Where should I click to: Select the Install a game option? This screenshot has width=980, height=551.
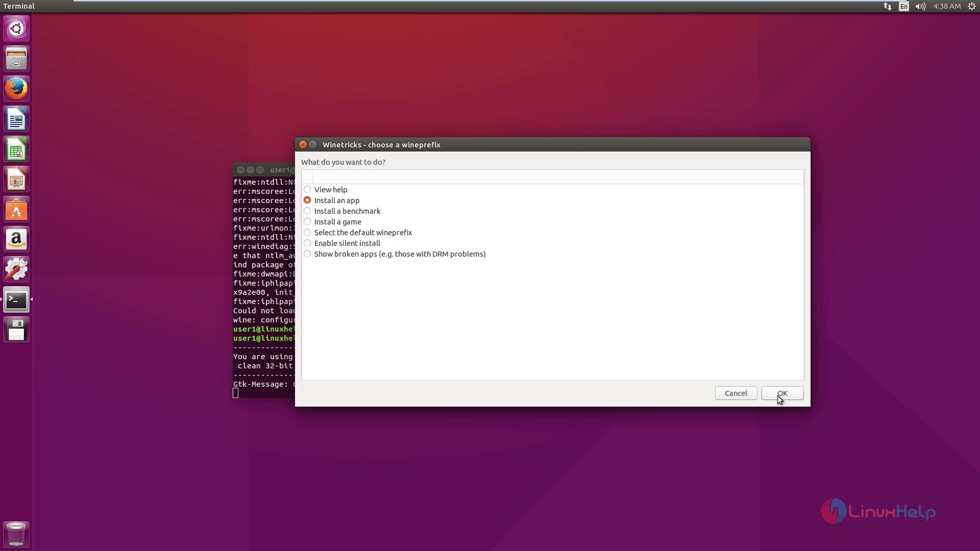[332, 222]
